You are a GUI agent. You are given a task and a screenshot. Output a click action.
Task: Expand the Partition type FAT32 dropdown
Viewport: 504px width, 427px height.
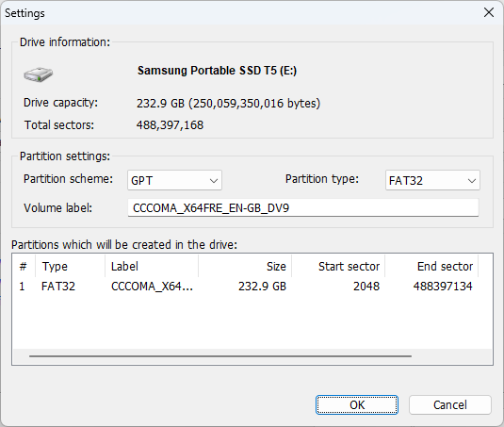432,180
